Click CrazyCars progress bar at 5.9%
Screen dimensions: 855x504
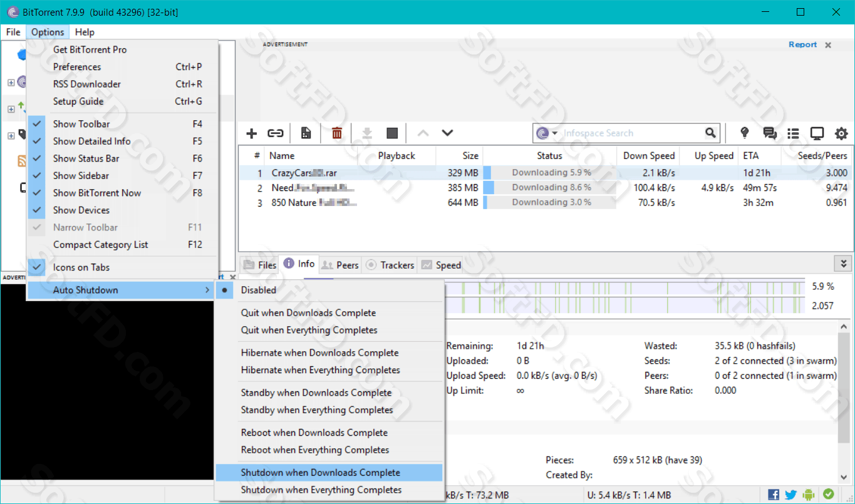(x=550, y=173)
